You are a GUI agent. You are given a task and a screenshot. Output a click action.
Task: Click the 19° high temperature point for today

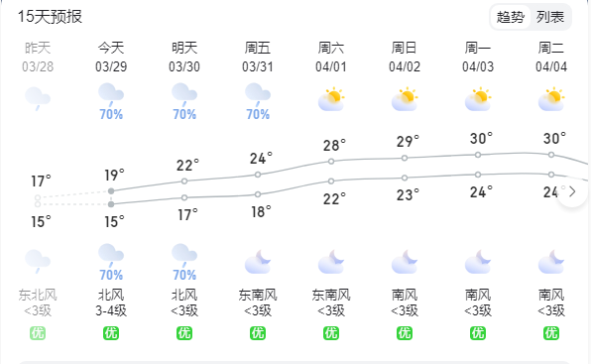point(111,191)
